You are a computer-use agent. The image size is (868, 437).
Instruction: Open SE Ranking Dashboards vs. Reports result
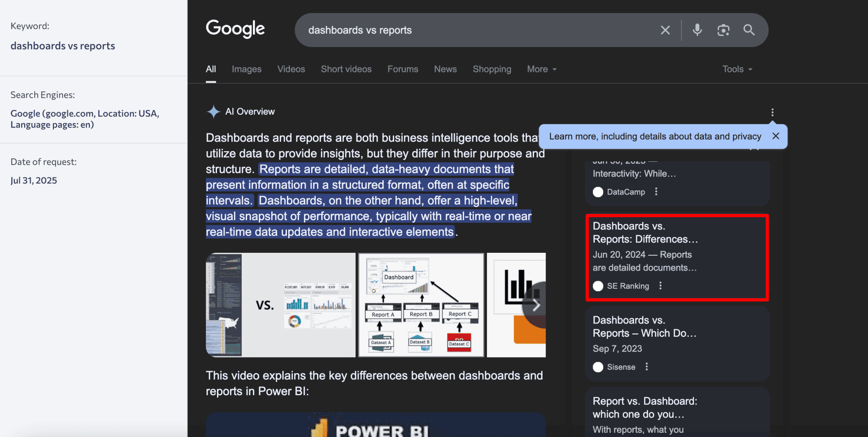click(645, 233)
